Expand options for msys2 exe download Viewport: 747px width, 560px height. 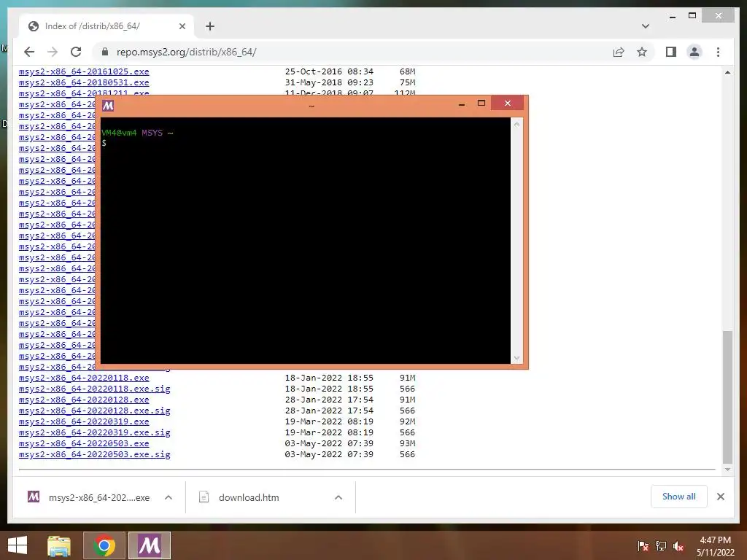point(169,497)
